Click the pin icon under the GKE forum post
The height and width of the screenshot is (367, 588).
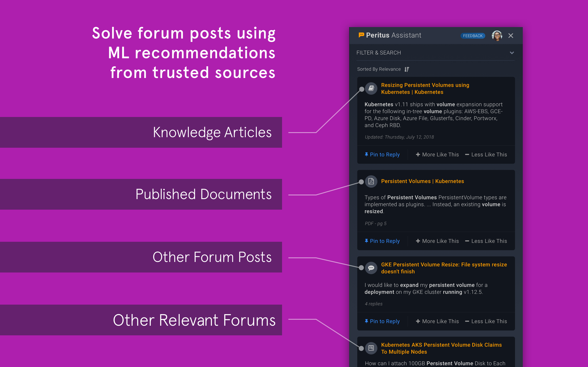[366, 321]
